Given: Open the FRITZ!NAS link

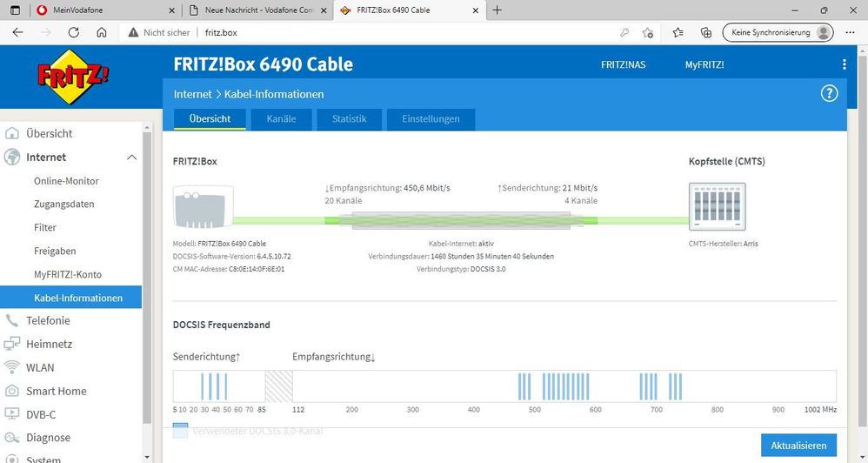Looking at the screenshot, I should pos(624,64).
